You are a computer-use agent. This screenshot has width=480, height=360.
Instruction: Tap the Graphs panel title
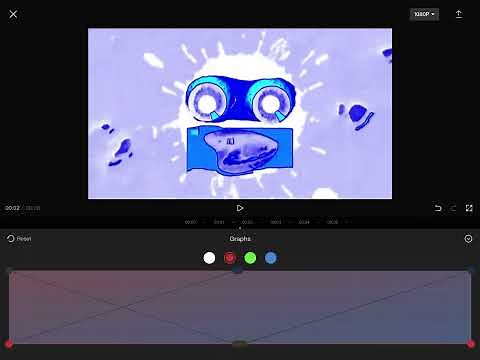click(x=240, y=239)
